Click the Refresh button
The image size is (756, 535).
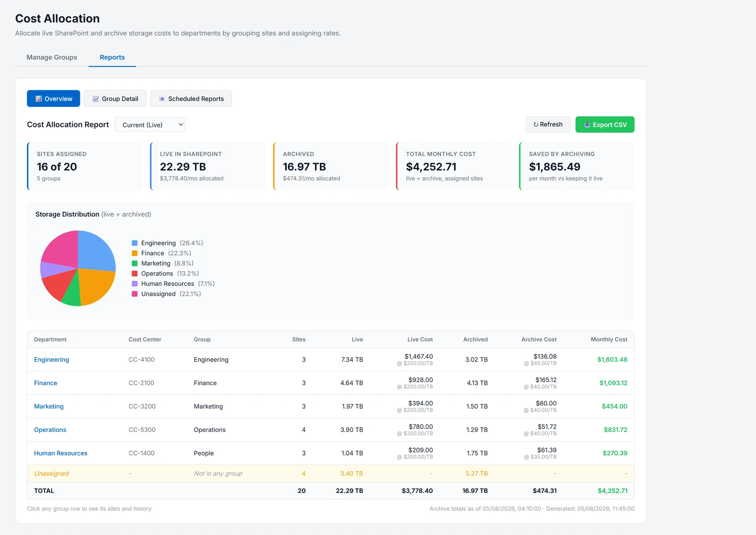(548, 125)
